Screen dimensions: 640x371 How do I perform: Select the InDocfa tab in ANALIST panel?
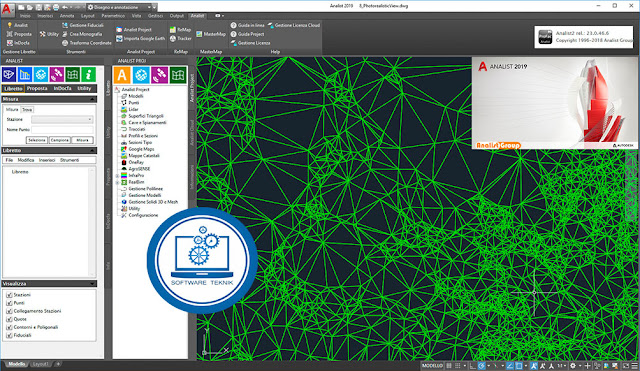[x=62, y=88]
